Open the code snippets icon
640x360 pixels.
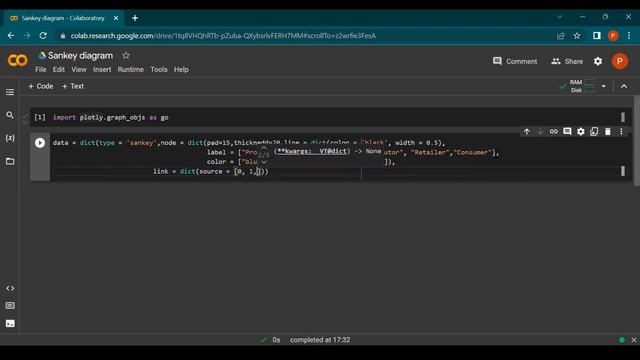(10, 288)
